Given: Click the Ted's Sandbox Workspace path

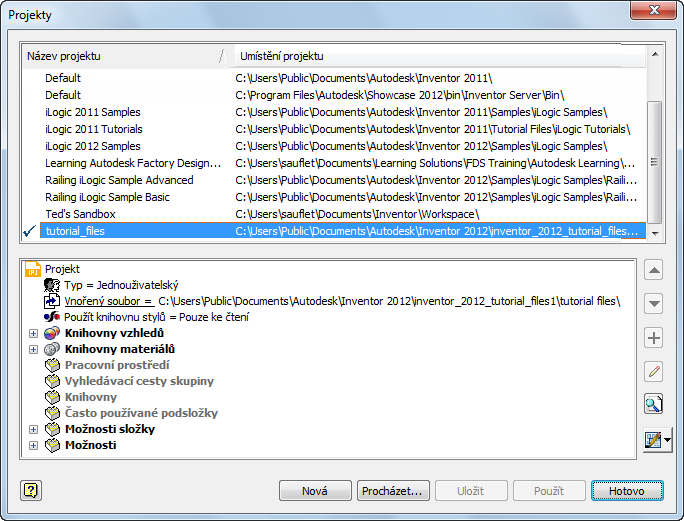Looking at the screenshot, I should tap(357, 214).
